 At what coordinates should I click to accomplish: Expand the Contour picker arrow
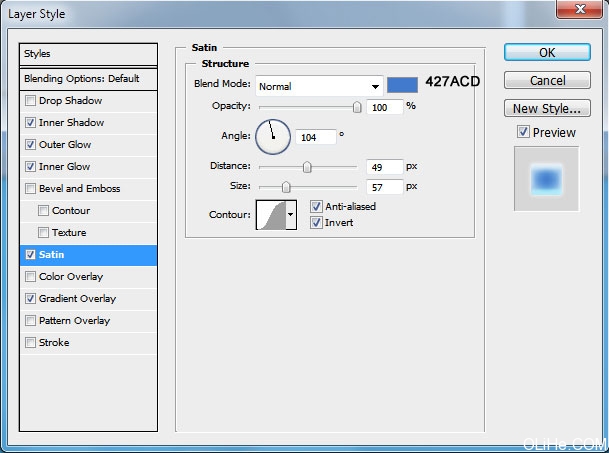click(291, 213)
